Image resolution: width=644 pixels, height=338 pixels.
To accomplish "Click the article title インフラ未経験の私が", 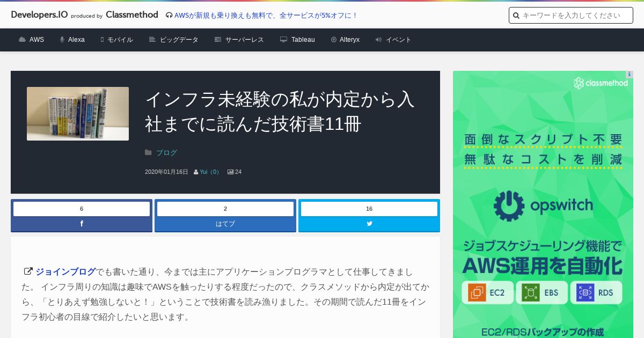I will pyautogui.click(x=280, y=112).
